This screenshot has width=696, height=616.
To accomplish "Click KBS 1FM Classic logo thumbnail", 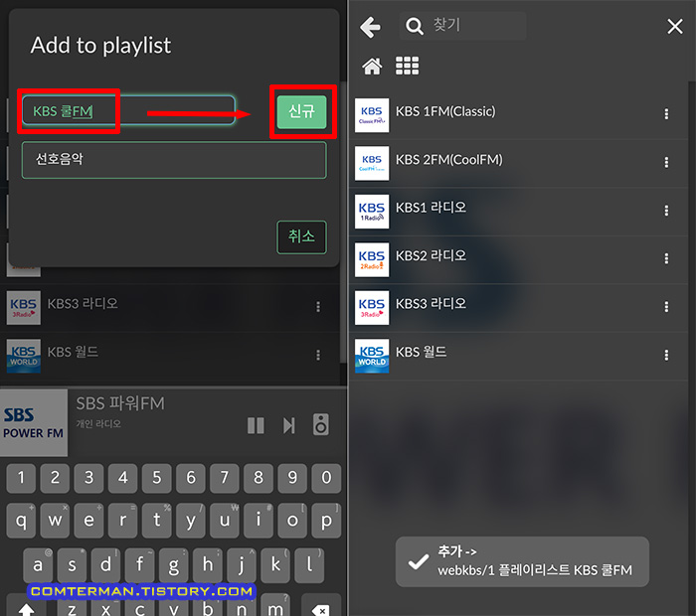I will 372,115.
